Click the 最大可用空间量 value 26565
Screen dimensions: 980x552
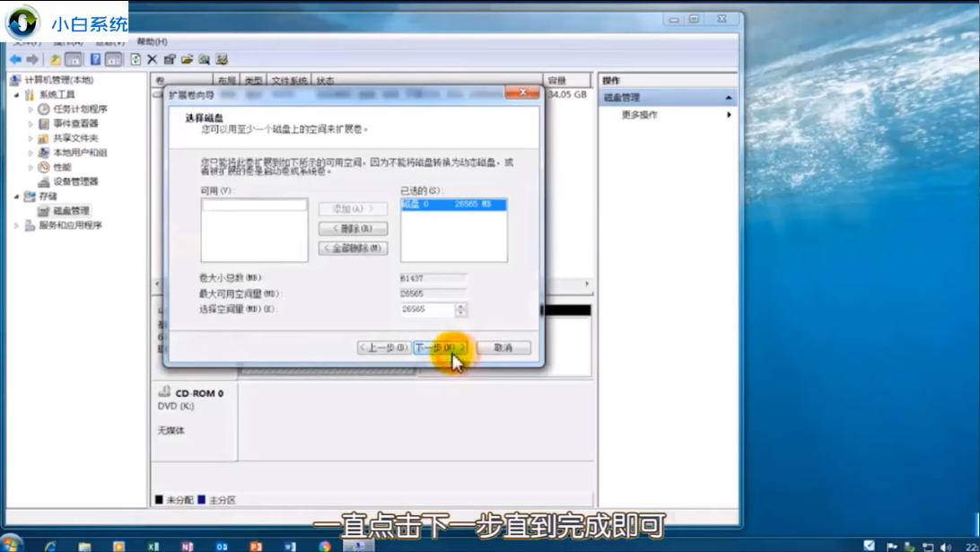[x=433, y=294]
